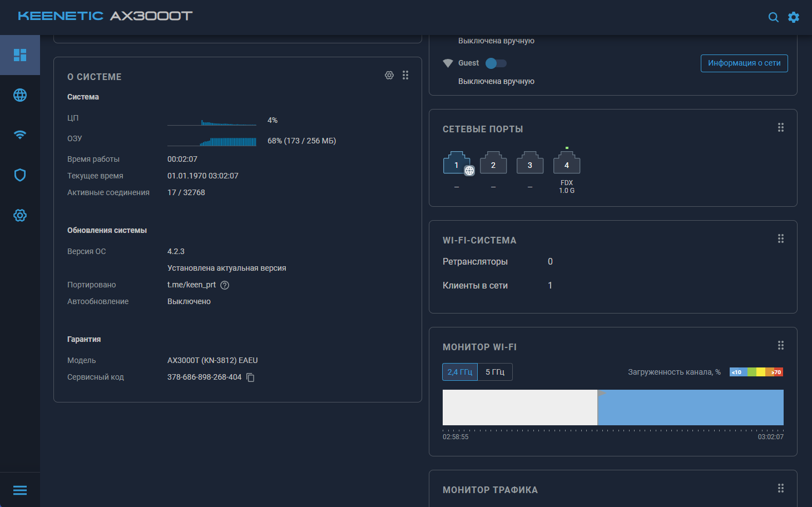Image resolution: width=812 pixels, height=507 pixels.
Task: Click the CPU load value 4%
Action: 273,120
